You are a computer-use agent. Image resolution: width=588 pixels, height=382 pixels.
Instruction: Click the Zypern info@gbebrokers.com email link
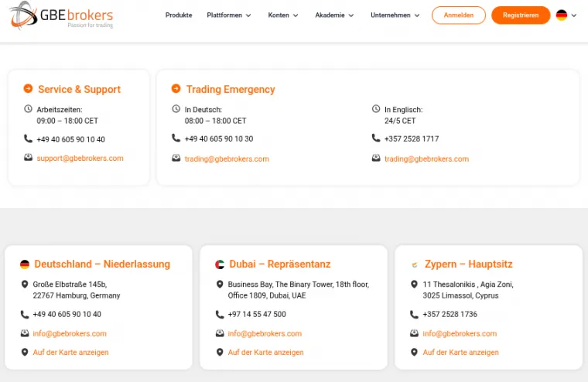click(460, 334)
